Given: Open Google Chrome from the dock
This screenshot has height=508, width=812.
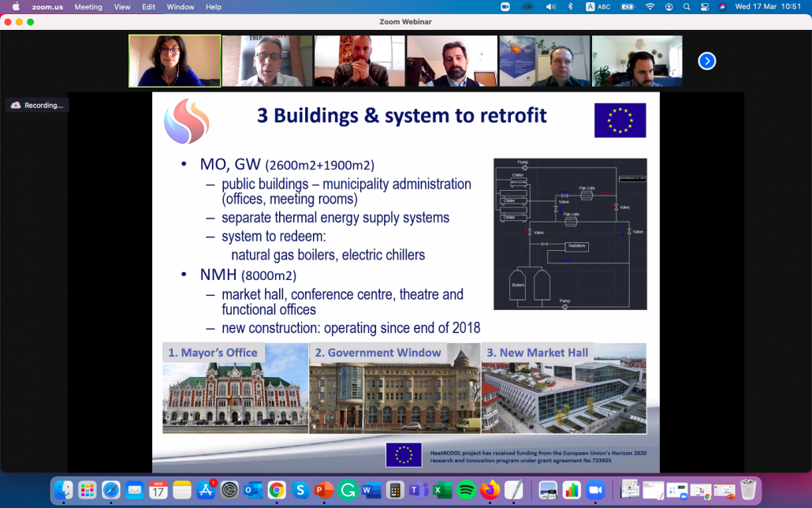Looking at the screenshot, I should [x=277, y=490].
